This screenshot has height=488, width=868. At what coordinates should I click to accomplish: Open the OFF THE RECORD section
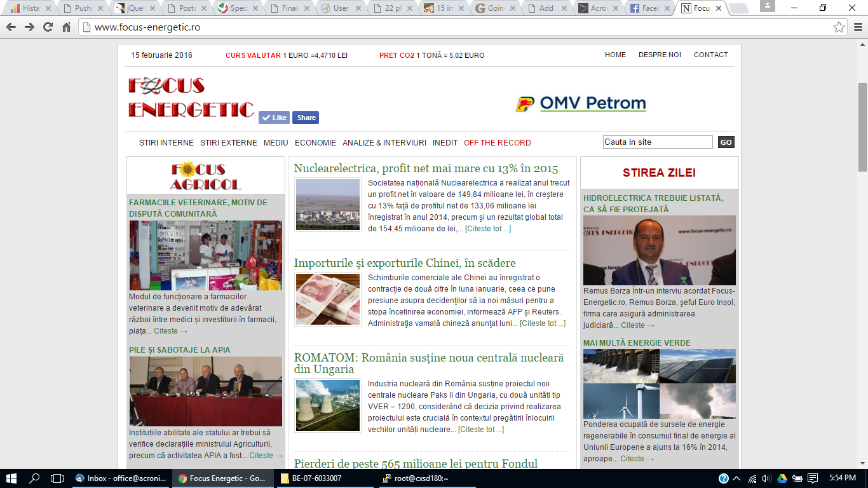[497, 143]
